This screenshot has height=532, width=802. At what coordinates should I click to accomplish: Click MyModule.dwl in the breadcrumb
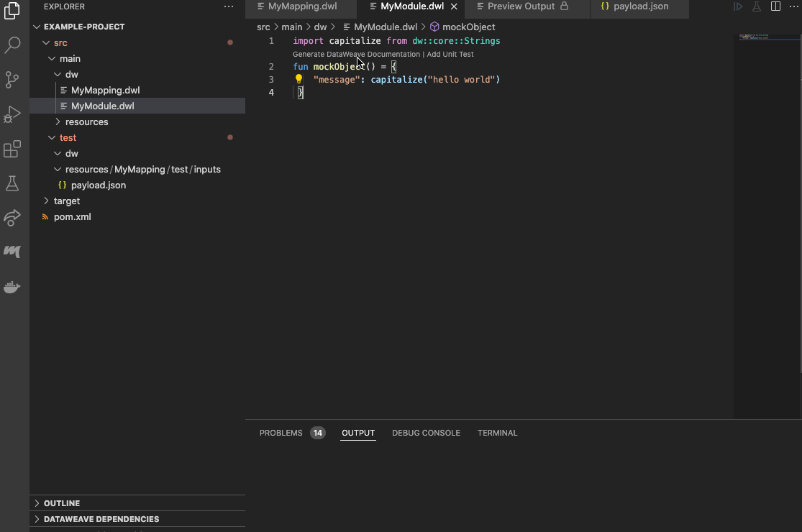[x=385, y=27]
